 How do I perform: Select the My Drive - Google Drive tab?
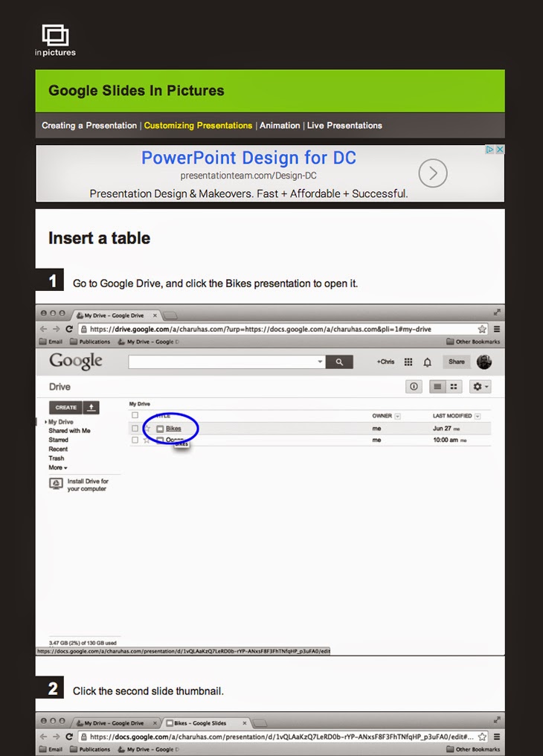[x=114, y=315]
